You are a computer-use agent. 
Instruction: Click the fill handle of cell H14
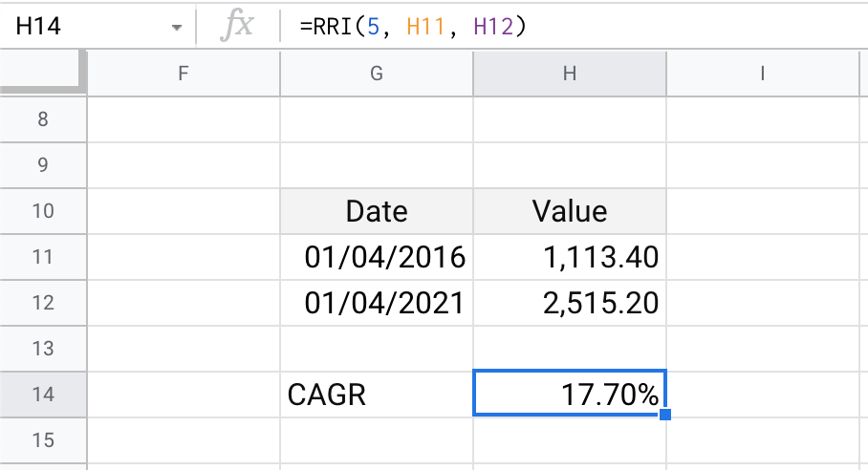[x=665, y=415]
